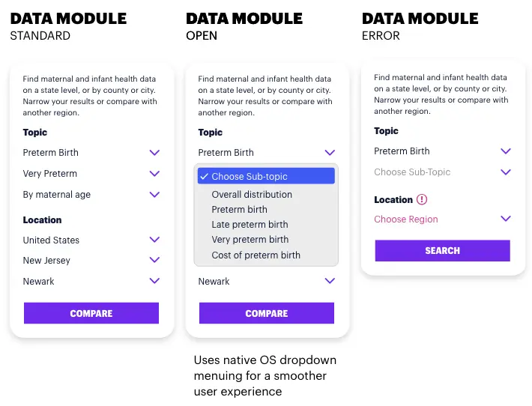Select the checked Choose Sub-topic option
The height and width of the screenshot is (406, 532).
266,176
